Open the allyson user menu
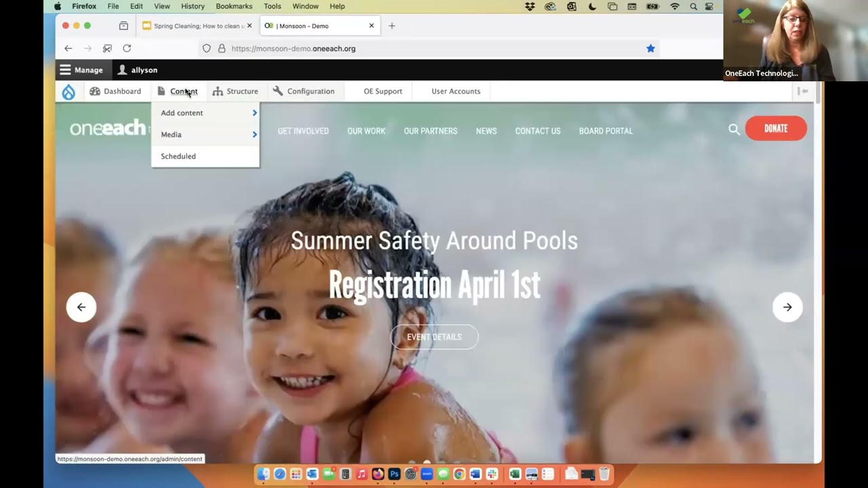 (x=138, y=70)
